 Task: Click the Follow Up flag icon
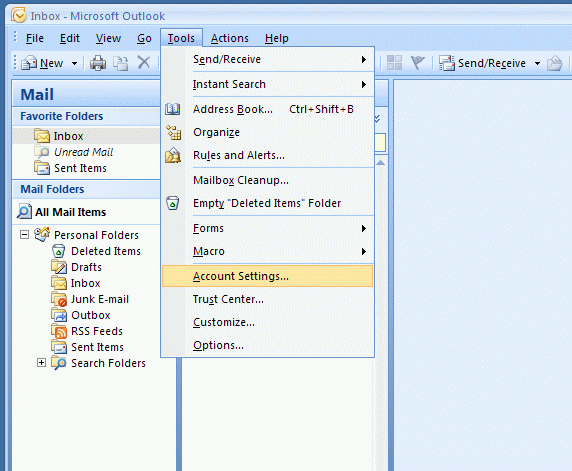point(417,63)
